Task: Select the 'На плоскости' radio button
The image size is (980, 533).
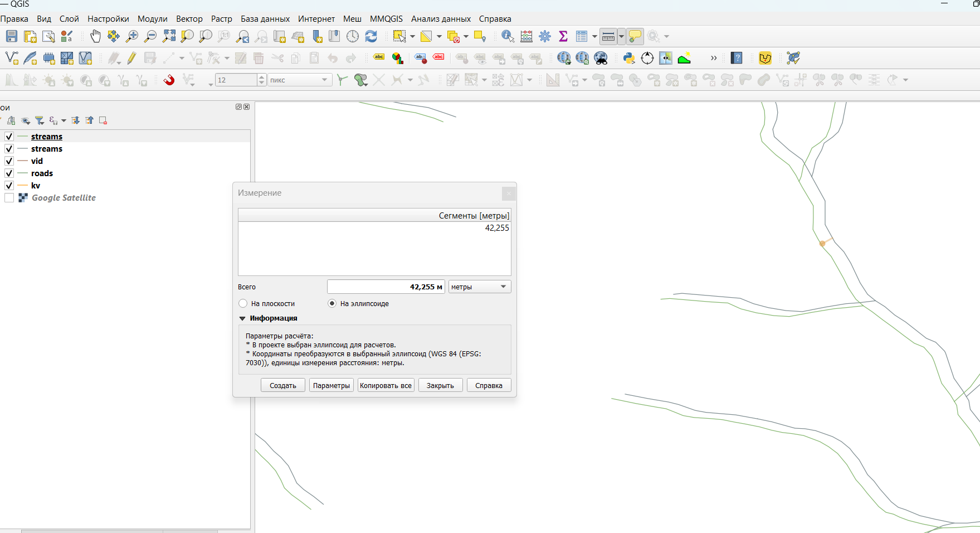Action: [243, 303]
